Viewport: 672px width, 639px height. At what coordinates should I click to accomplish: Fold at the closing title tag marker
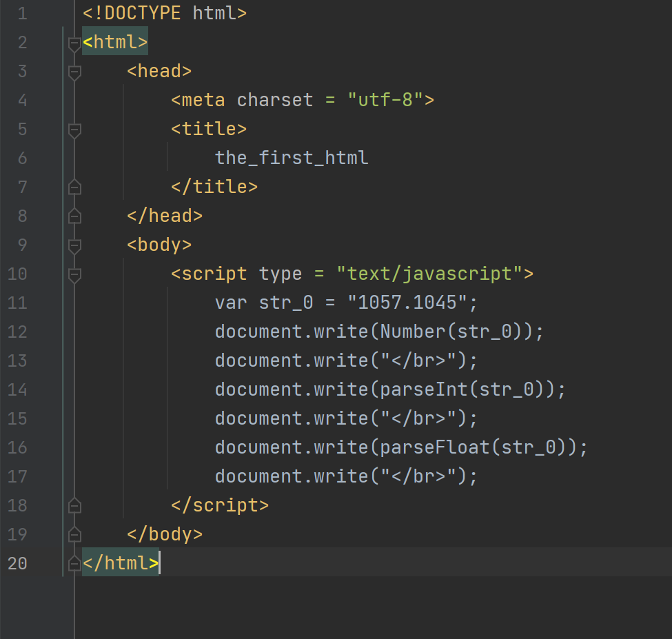pos(74,187)
